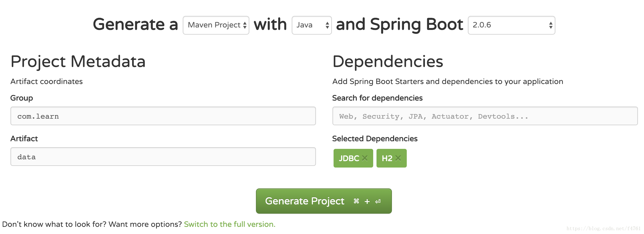
Task: Click the JDBC selected dependency tag label
Action: pyautogui.click(x=349, y=158)
